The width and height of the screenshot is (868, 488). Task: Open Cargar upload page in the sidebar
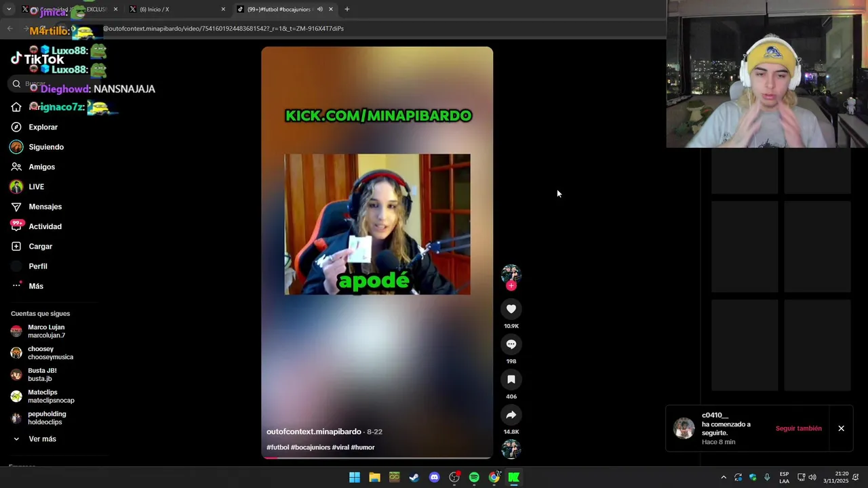click(31, 247)
